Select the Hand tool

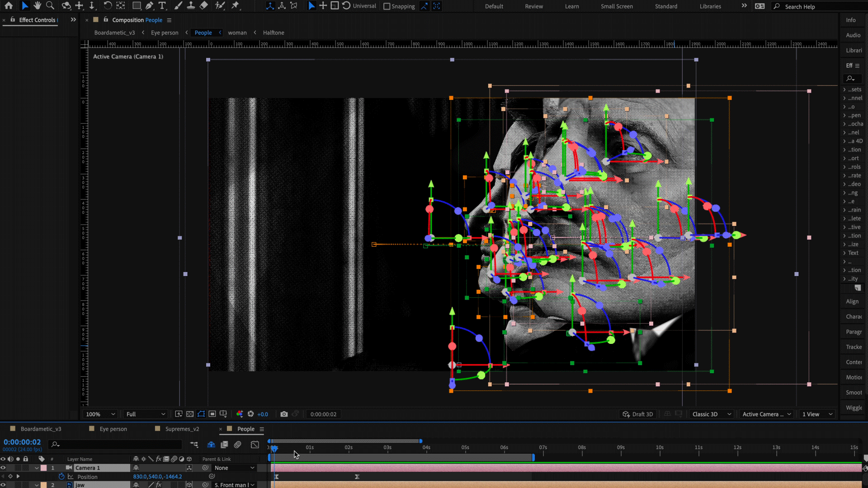pyautogui.click(x=38, y=6)
